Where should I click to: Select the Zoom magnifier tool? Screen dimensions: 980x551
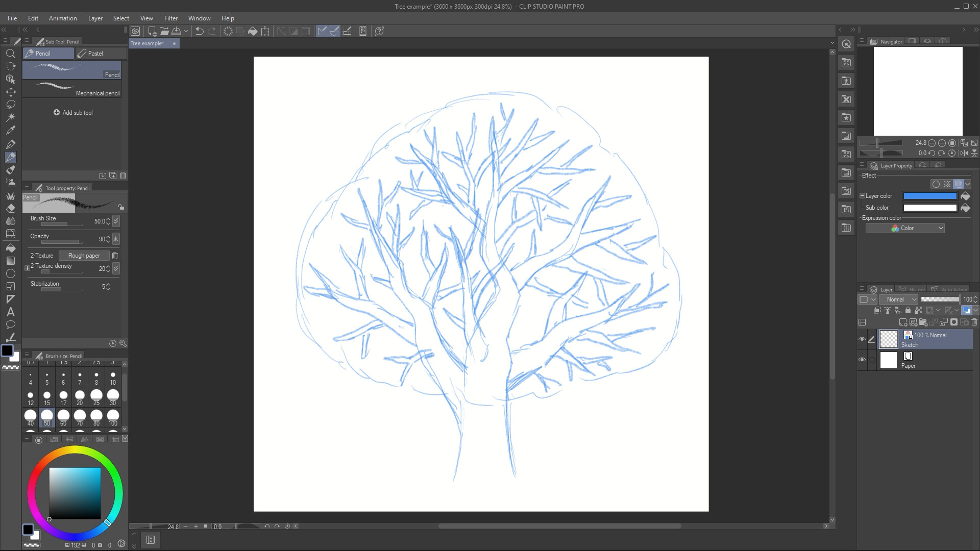pos(10,54)
